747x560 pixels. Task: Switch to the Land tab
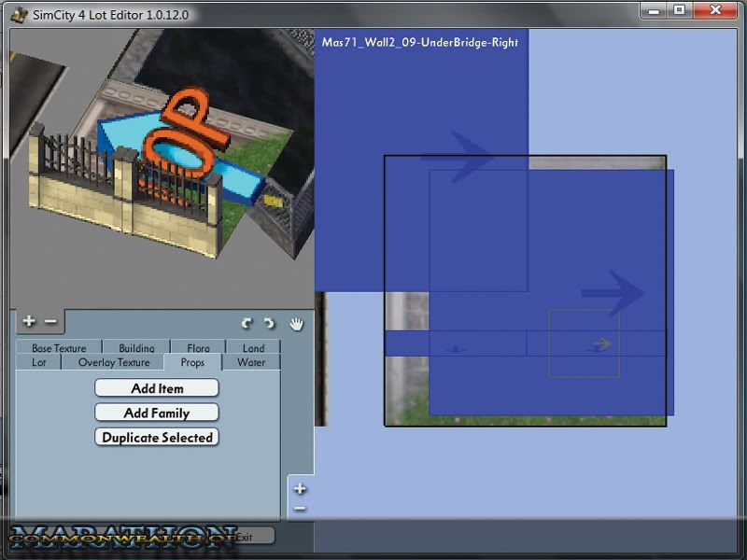[253, 347]
